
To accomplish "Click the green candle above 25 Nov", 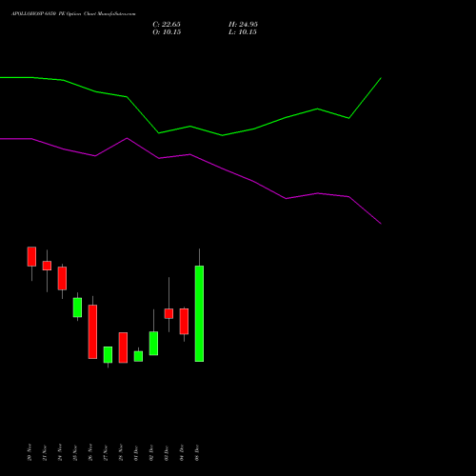I will (x=77, y=307).
